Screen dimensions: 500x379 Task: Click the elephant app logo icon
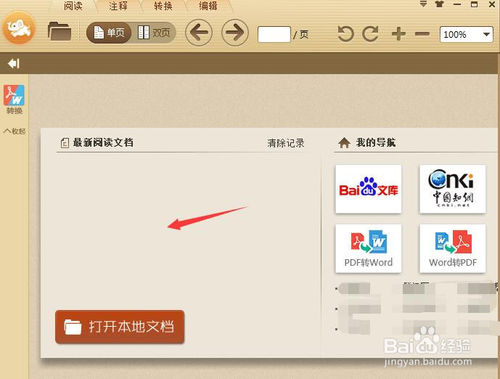(19, 28)
